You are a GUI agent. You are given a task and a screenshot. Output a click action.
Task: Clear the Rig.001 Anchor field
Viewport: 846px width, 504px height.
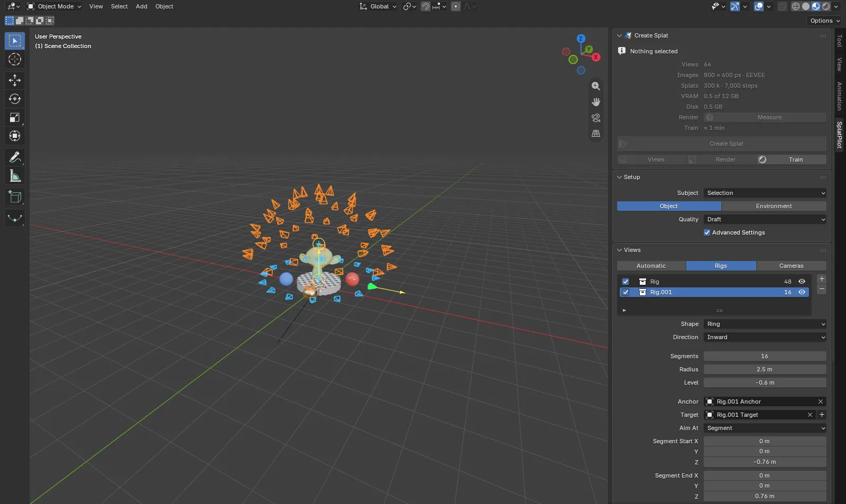[821, 402]
